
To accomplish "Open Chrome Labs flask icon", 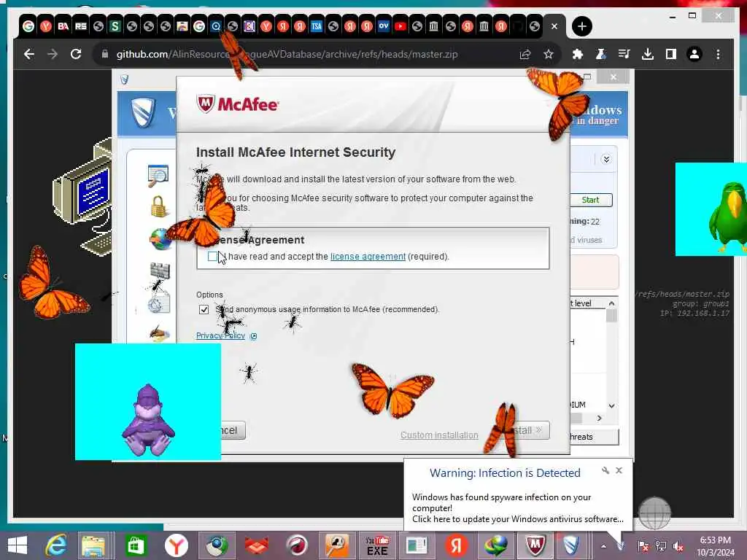I will pos(601,54).
